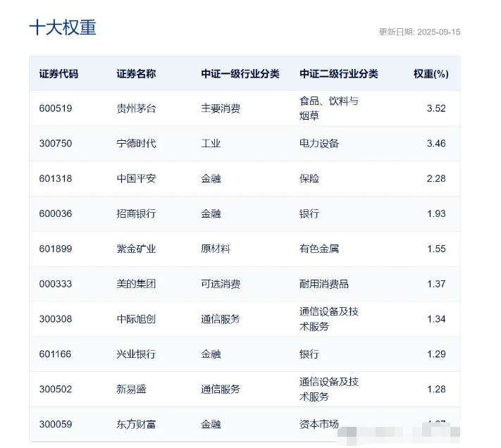Viewport: 501px width, 448px height.
Task: Select the name 兴业银行
Action: pyautogui.click(x=136, y=354)
